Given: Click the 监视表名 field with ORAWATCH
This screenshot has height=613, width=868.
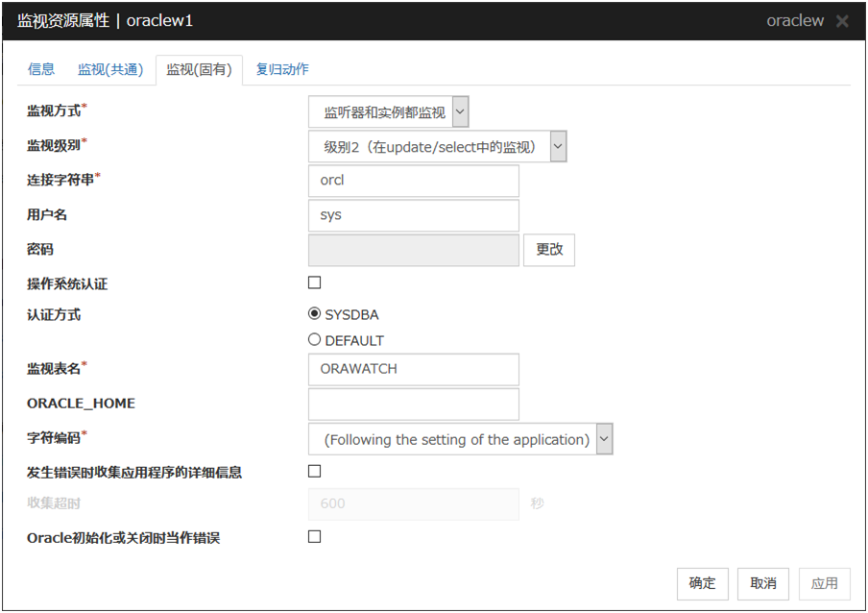Looking at the screenshot, I should point(413,369).
